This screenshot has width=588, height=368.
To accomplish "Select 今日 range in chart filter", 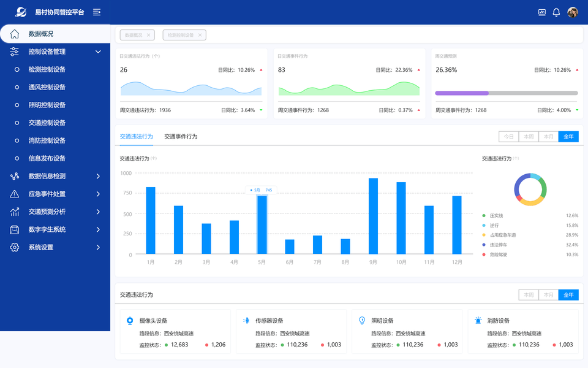I will coord(509,137).
